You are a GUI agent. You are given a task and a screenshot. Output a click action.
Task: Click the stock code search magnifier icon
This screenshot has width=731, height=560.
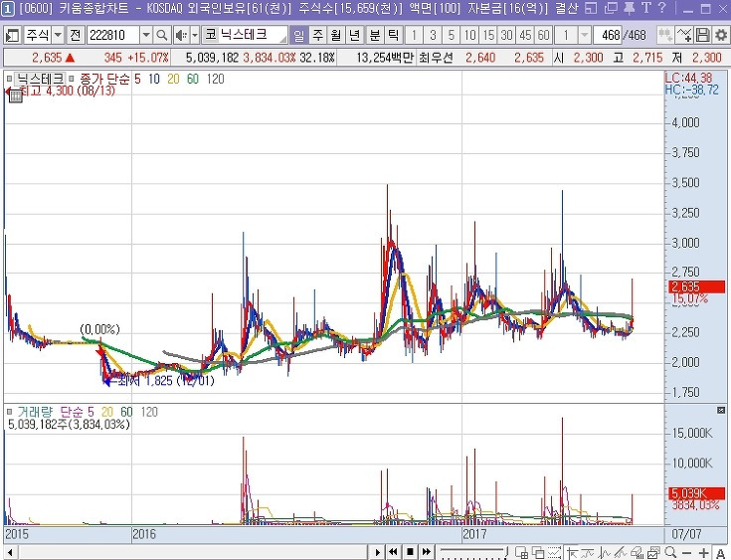pyautogui.click(x=161, y=35)
